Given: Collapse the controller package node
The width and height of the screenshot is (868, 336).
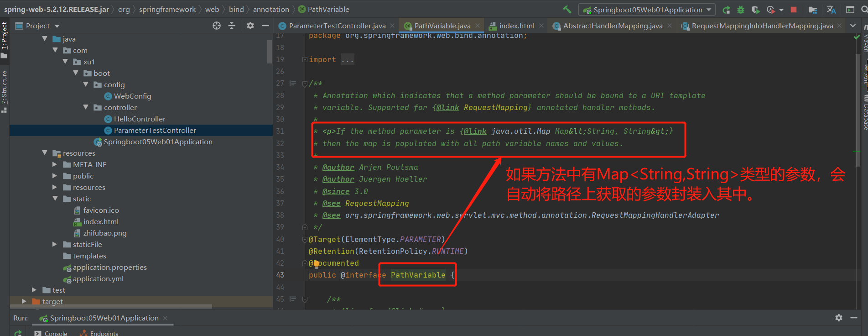Looking at the screenshot, I should pos(86,107).
